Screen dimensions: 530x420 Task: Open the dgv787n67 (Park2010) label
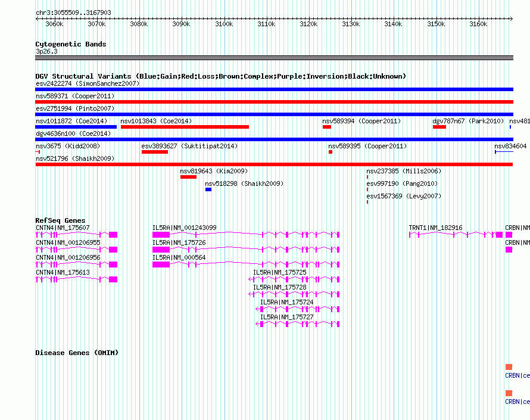click(x=468, y=121)
